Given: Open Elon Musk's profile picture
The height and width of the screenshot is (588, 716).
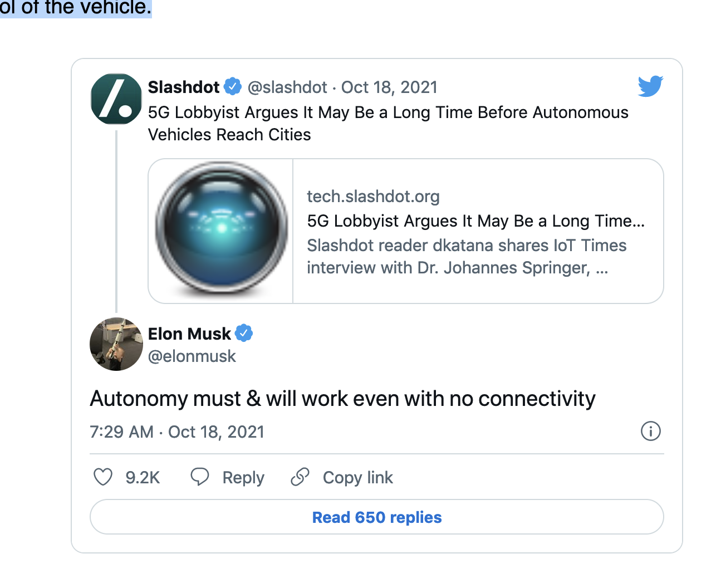Looking at the screenshot, I should click(x=116, y=344).
